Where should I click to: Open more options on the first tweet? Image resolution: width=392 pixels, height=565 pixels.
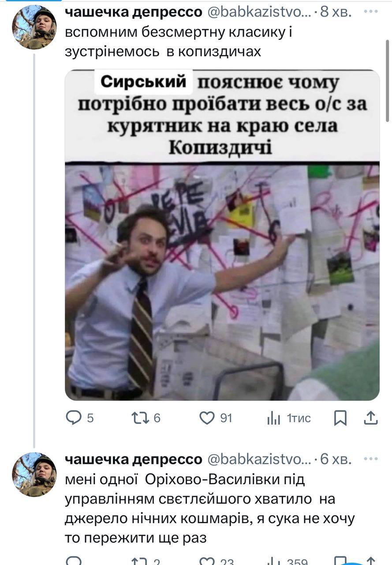coord(371,12)
